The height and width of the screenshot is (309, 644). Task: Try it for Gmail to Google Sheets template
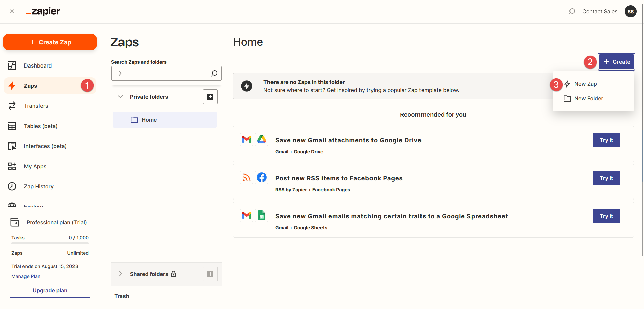coord(606,216)
